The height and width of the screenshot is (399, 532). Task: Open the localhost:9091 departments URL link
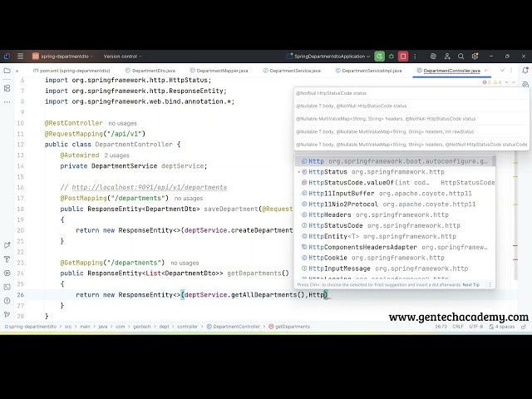tap(150, 187)
